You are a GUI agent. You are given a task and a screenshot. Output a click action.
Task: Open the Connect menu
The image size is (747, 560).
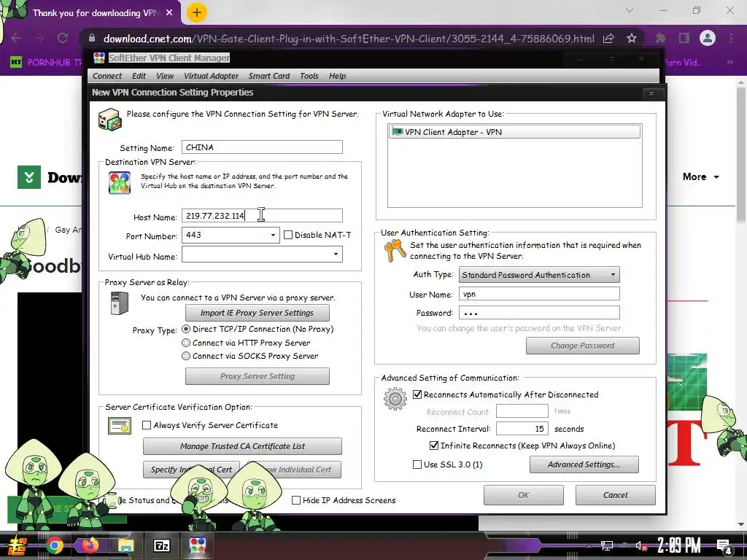[x=107, y=76]
